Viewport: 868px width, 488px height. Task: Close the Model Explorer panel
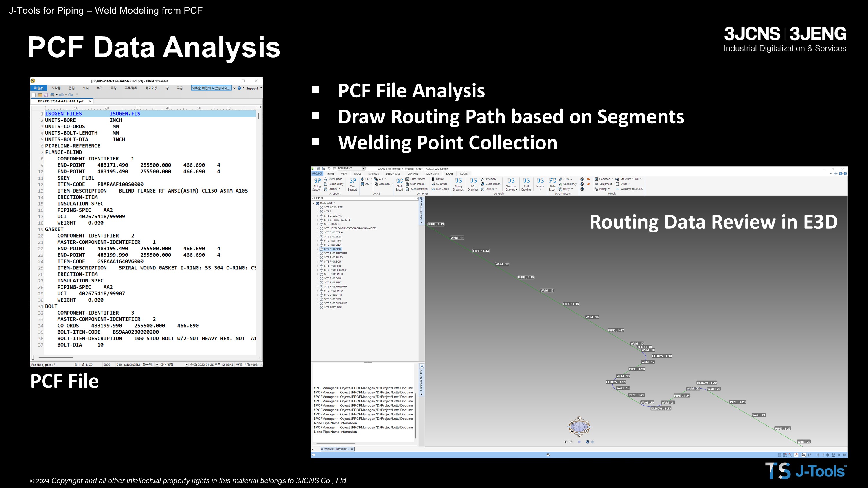(x=422, y=223)
